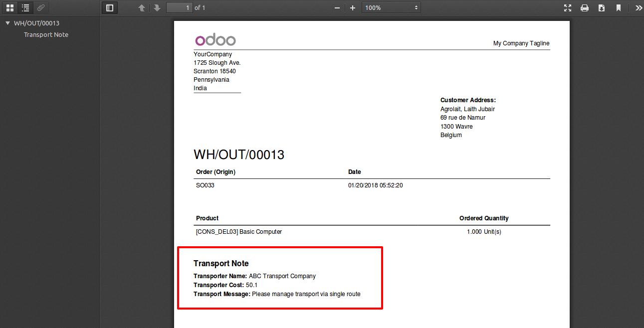
Task: Click 1725 Slough Ave. address line
Action: tap(217, 62)
